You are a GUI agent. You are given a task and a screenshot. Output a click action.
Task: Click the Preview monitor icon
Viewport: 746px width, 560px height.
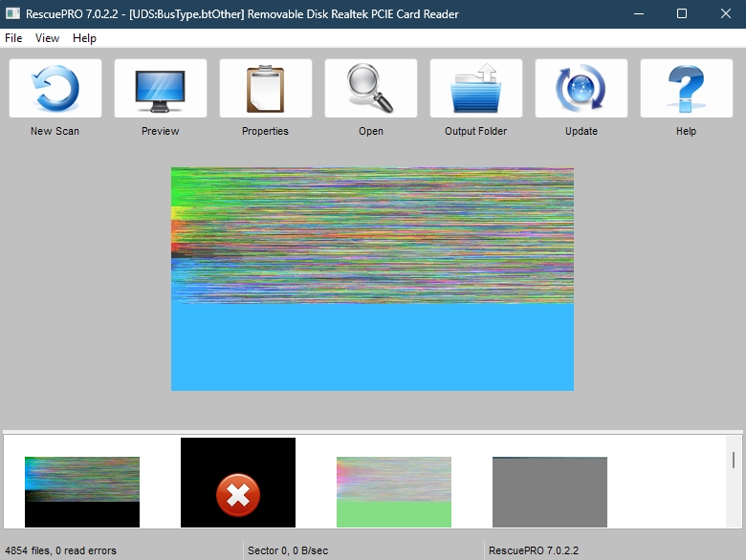pyautogui.click(x=161, y=89)
